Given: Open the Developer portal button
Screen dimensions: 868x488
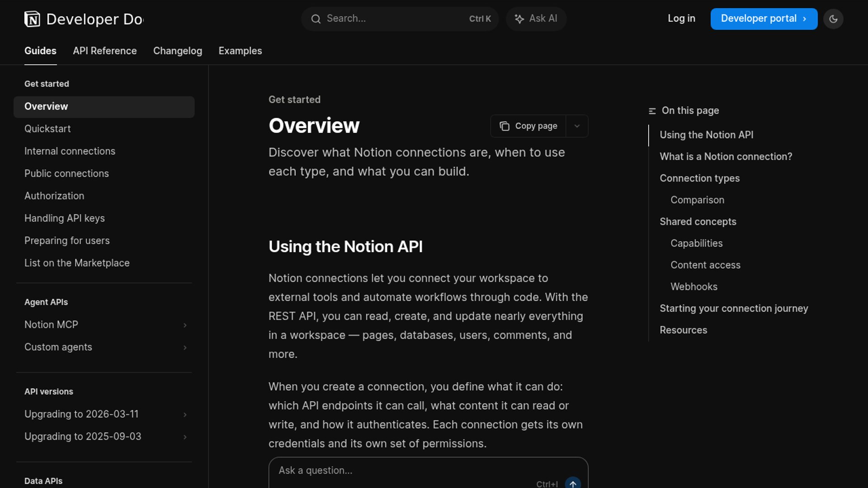Looking at the screenshot, I should coord(764,19).
